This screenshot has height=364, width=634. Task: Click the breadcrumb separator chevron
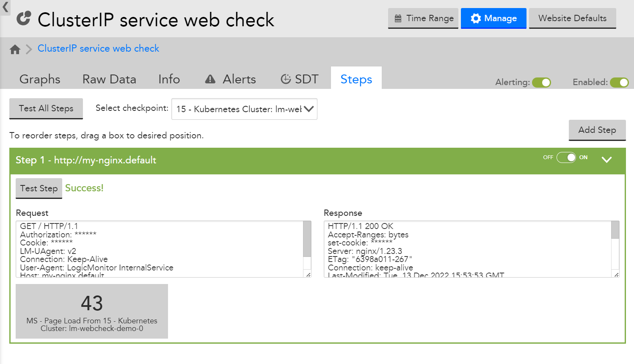[29, 50]
